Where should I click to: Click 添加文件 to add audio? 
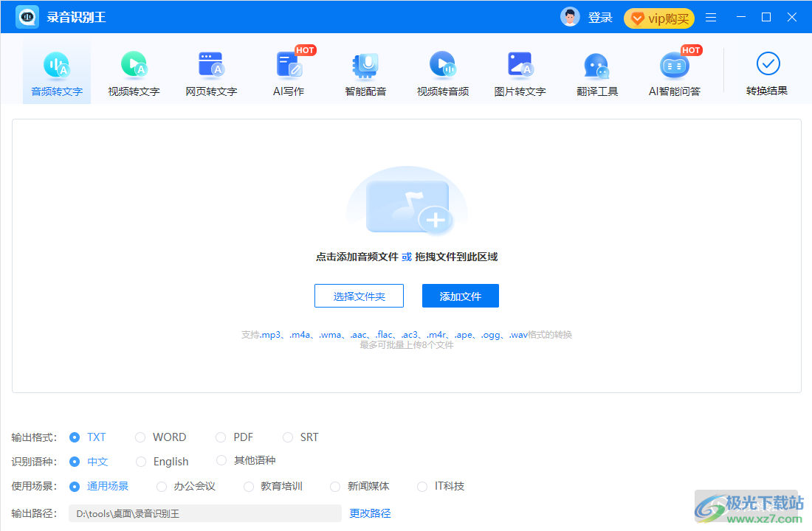(x=460, y=295)
